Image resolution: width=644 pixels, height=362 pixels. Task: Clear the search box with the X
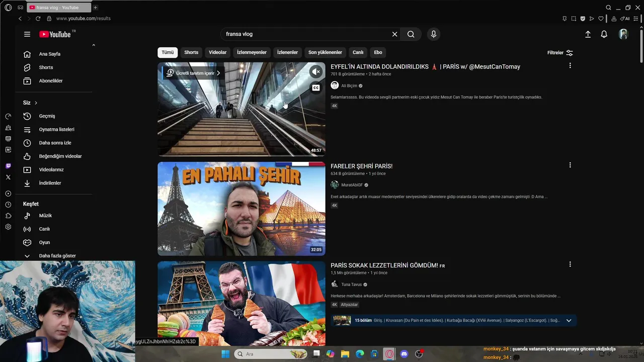tap(395, 34)
